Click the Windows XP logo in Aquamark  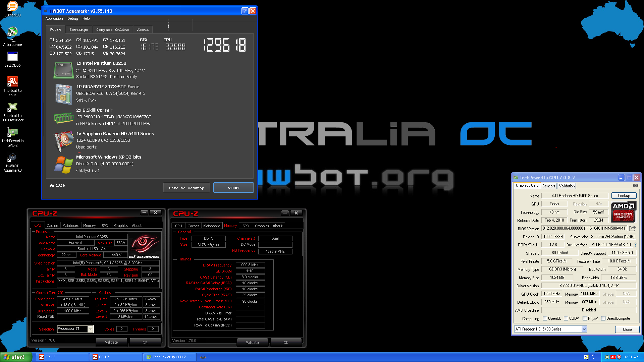(63, 165)
